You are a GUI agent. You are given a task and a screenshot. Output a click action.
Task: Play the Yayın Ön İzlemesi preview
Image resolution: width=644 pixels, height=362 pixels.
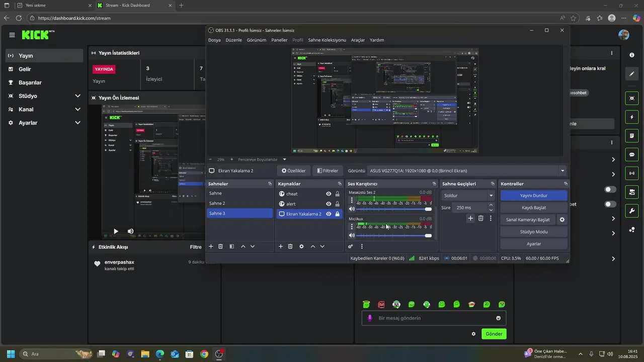pos(116,231)
